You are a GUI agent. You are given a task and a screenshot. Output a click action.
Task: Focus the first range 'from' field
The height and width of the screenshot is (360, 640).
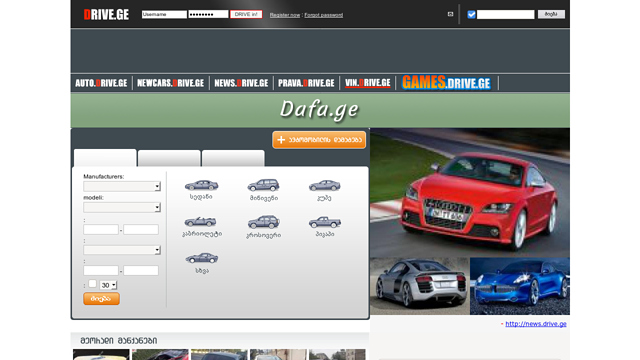point(101,229)
